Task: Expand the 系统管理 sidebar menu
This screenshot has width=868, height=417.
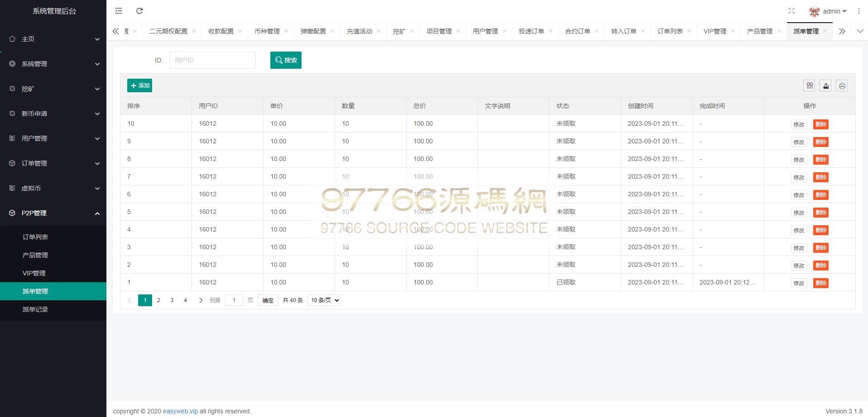Action: coord(53,64)
